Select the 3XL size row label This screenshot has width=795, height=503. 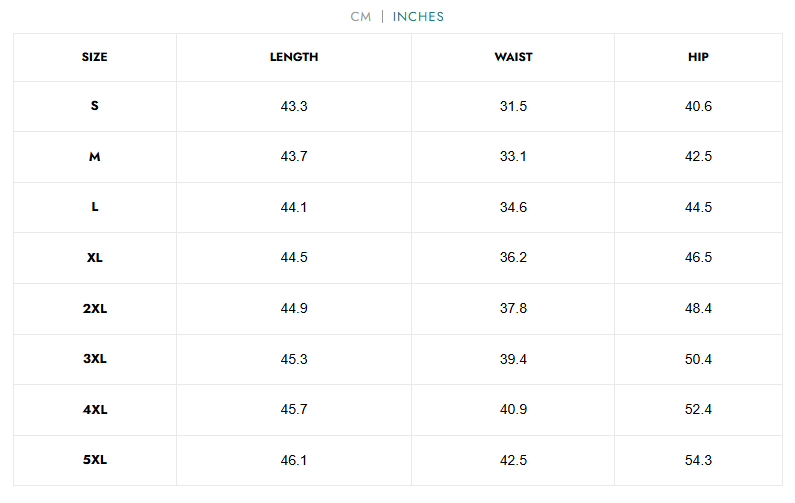point(95,359)
